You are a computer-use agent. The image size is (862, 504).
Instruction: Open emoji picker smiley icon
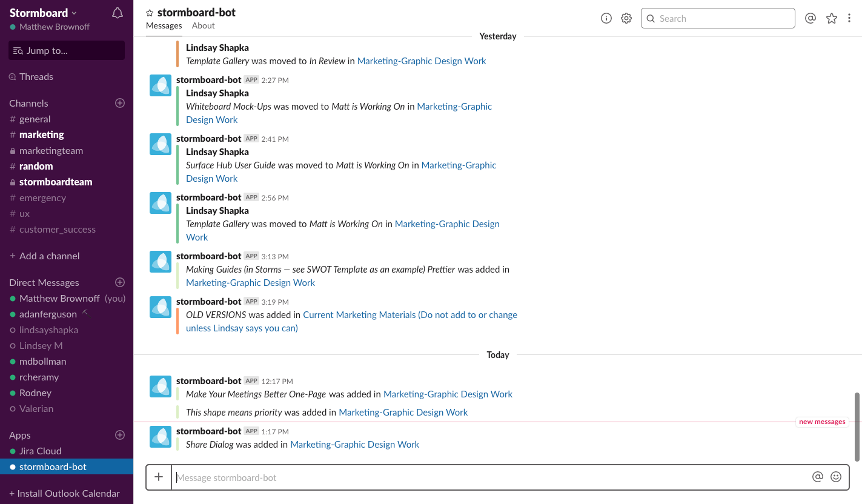[836, 477]
